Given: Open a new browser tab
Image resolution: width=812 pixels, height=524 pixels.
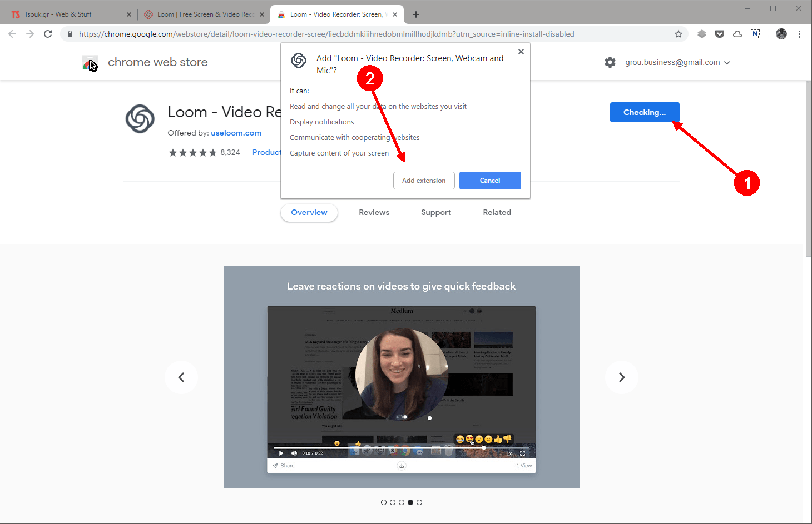Looking at the screenshot, I should point(416,14).
